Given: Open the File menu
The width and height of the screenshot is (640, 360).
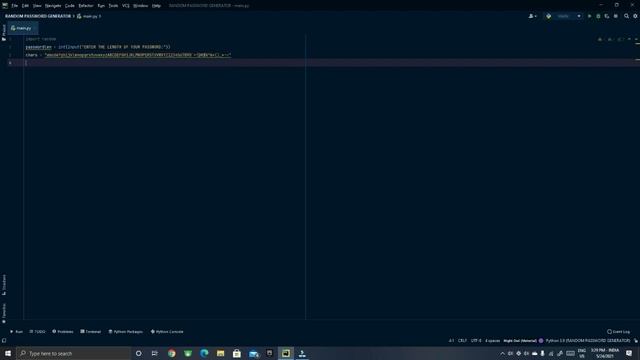Looking at the screenshot, I should pyautogui.click(x=15, y=6).
